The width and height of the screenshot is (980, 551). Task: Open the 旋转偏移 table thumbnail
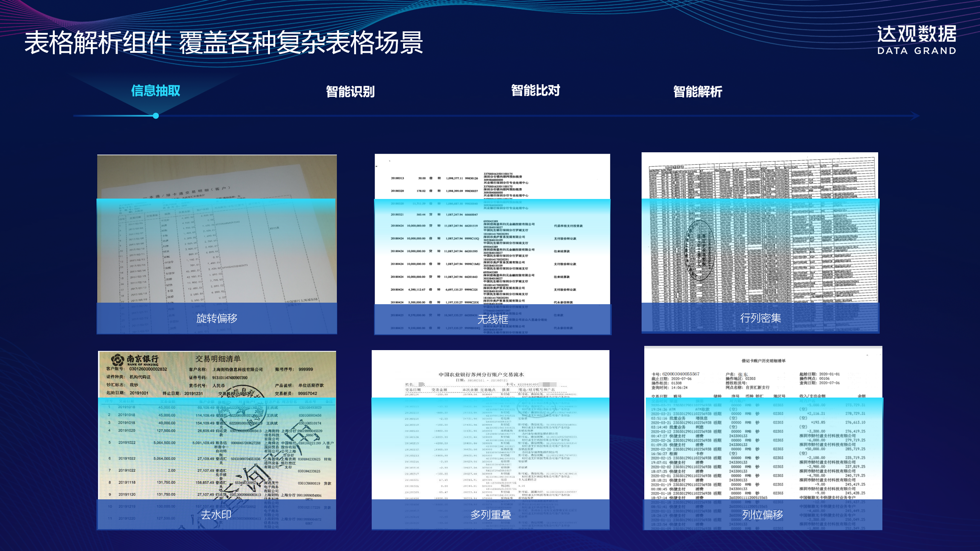click(217, 237)
